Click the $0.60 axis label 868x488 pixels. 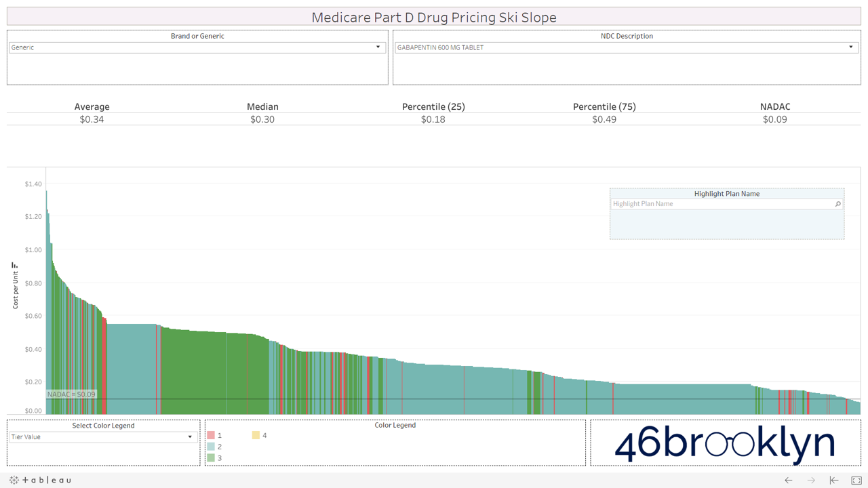(33, 317)
